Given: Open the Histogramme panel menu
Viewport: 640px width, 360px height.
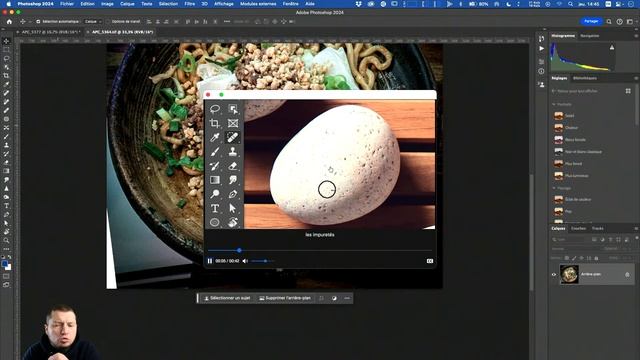Looking at the screenshot, I should (636, 36).
